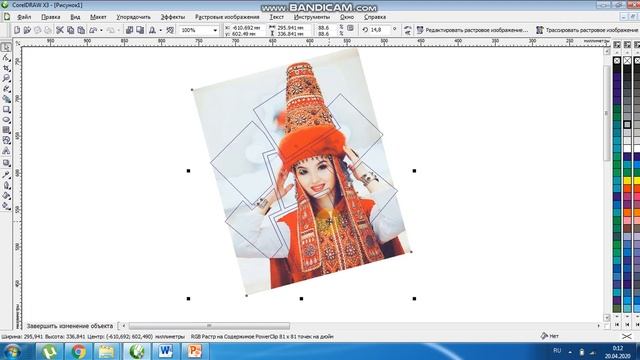
Task: Select the Shape edit tool
Action: [6, 58]
